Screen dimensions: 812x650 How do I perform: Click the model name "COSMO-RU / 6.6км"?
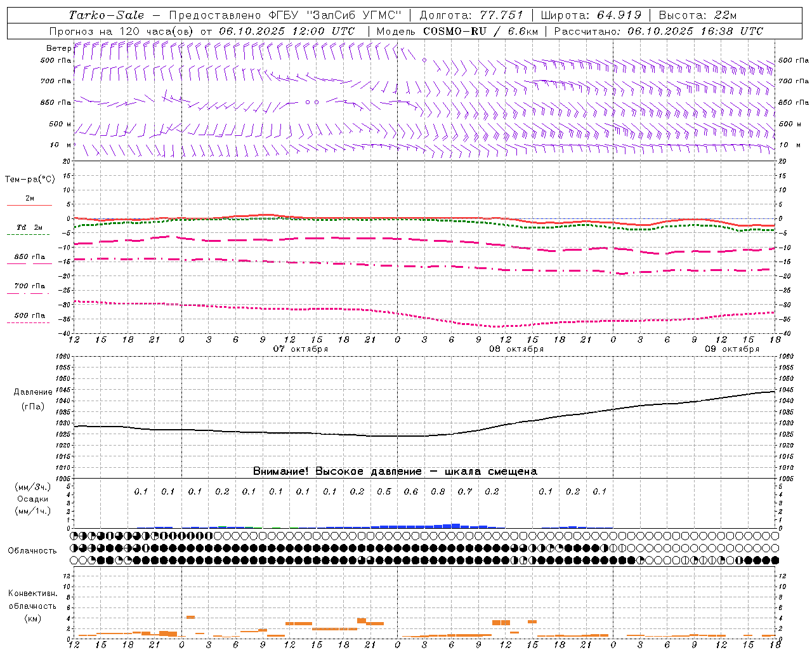click(x=480, y=31)
